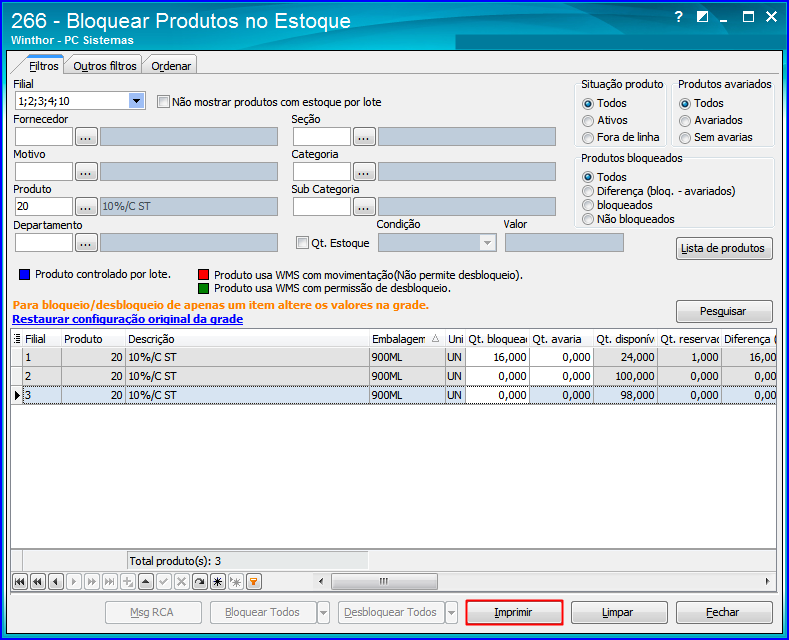Expand Desbloquear Todos dropdown arrow
Image resolution: width=789 pixels, height=640 pixels.
(451, 612)
